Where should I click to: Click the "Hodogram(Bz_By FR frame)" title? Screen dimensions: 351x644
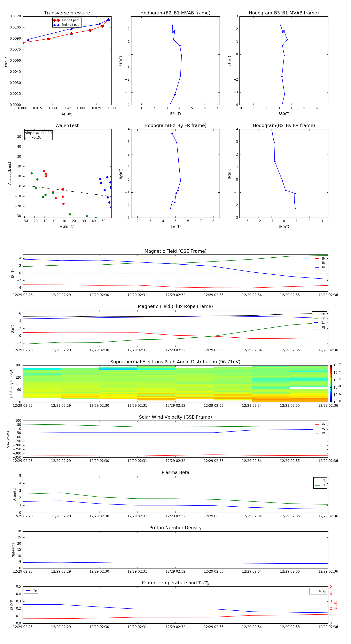pyautogui.click(x=175, y=125)
